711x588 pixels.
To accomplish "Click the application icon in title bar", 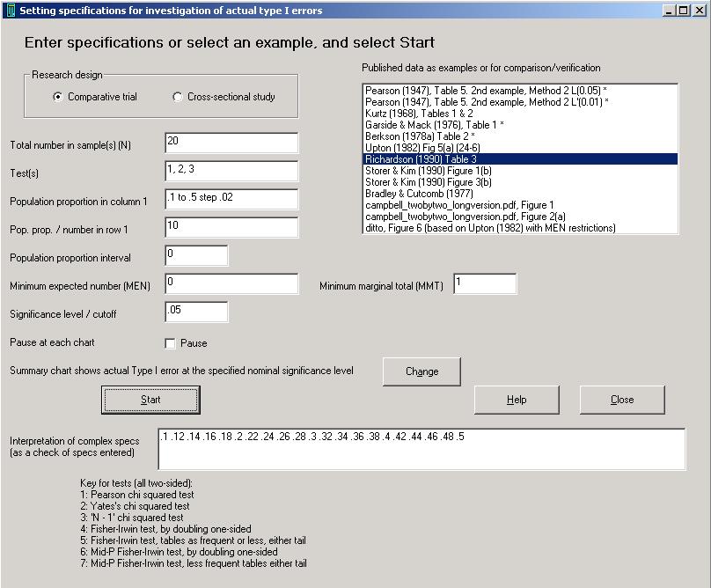I will pos(10,11).
